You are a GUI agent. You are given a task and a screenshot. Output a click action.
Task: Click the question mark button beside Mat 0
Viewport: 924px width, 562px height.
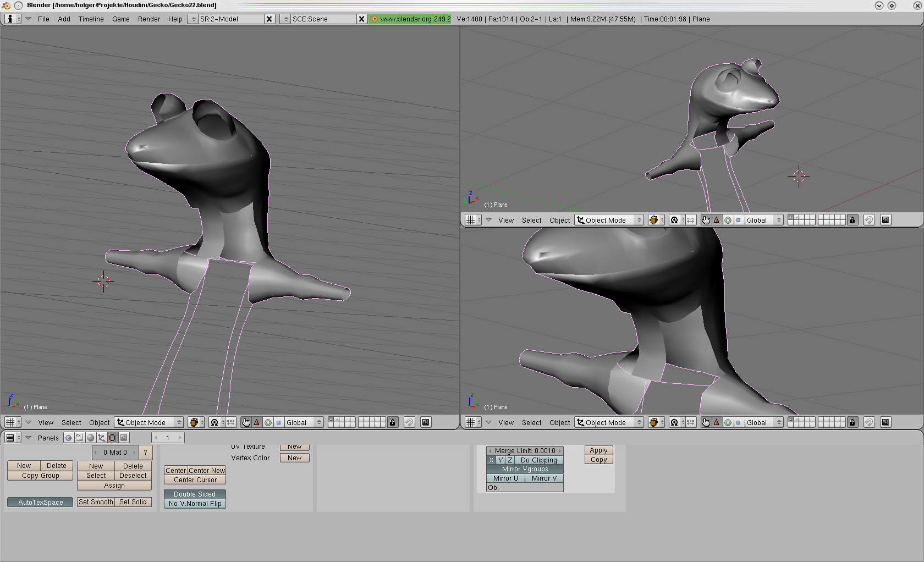pos(145,453)
